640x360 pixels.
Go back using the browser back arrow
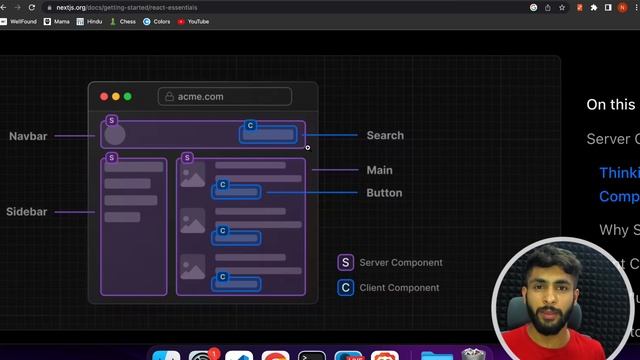point(3,7)
